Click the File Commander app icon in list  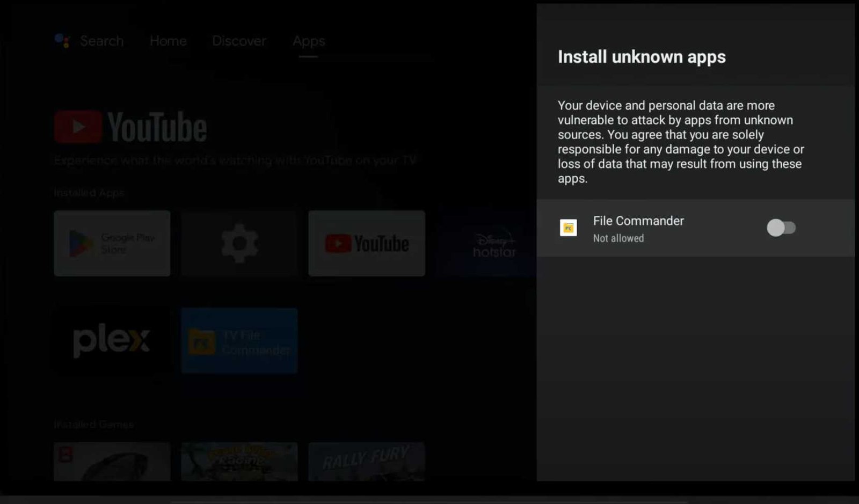pyautogui.click(x=569, y=228)
